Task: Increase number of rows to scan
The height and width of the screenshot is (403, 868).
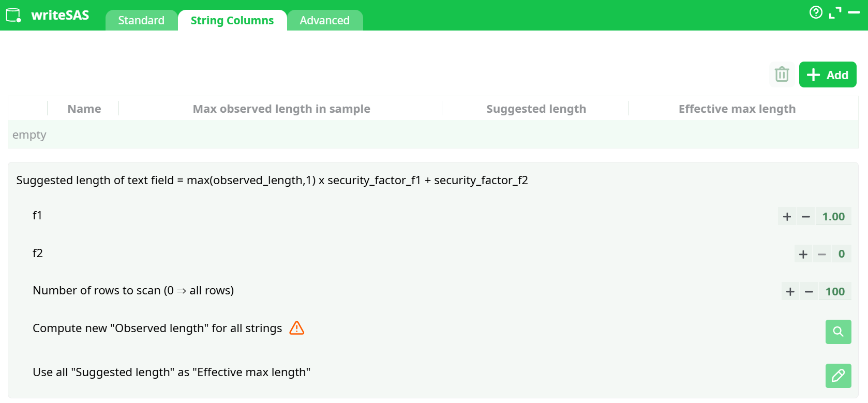Action: pyautogui.click(x=790, y=292)
